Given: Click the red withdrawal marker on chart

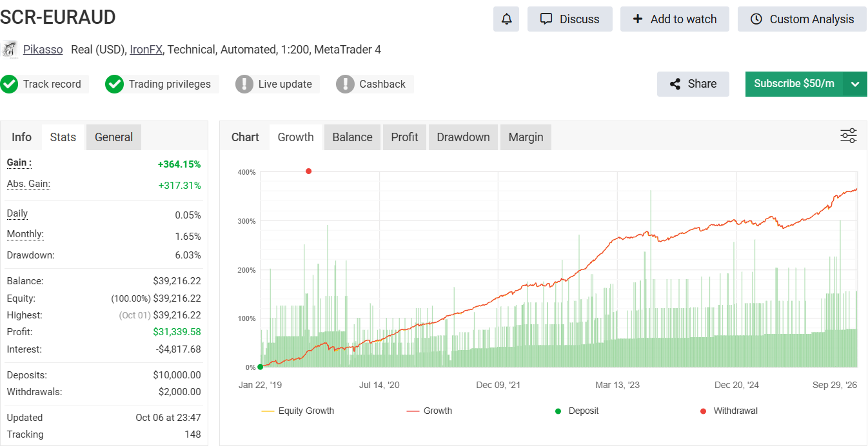Looking at the screenshot, I should pos(308,171).
